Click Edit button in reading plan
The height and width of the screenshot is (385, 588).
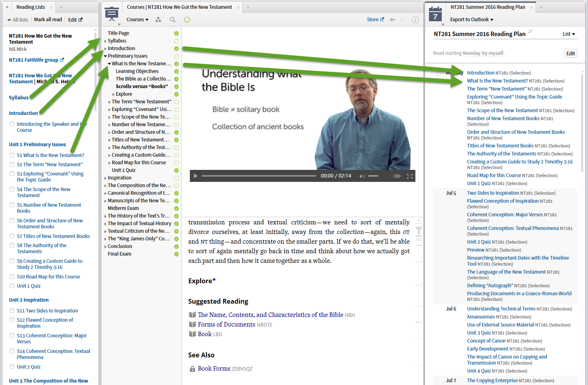571,53
